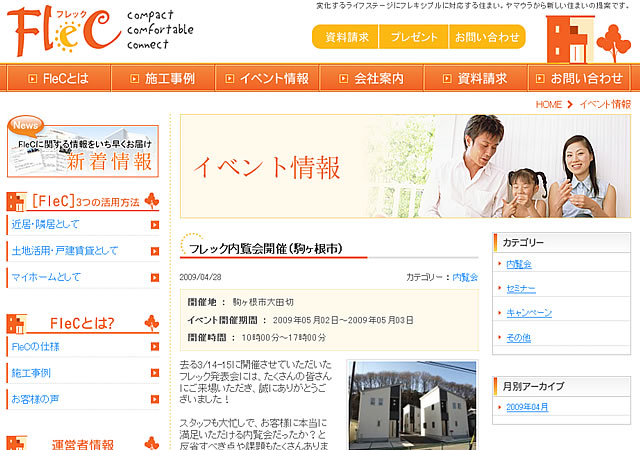Click the square icon in FleCとは nav item
The image size is (640, 450).
[32, 78]
